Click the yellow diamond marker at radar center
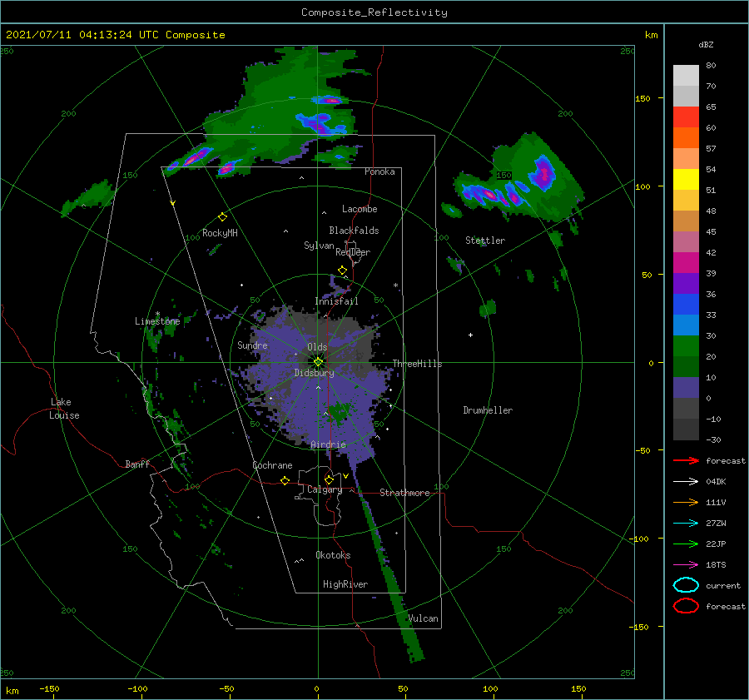 318,362
